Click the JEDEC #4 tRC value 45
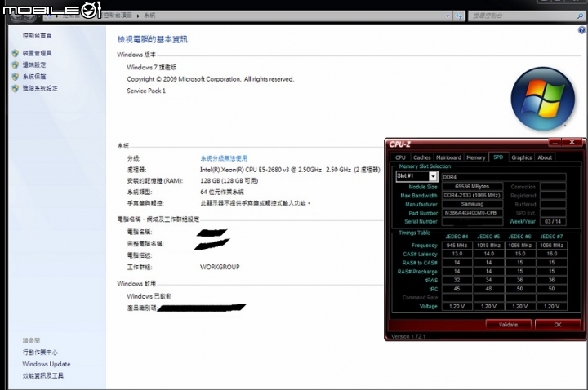Image resolution: width=588 pixels, height=390 pixels. (457, 289)
